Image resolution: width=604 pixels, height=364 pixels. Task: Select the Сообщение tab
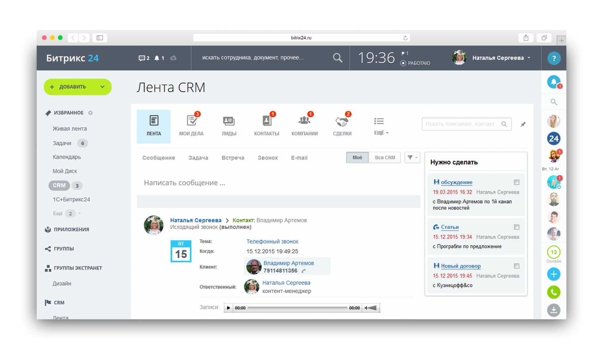tap(159, 158)
